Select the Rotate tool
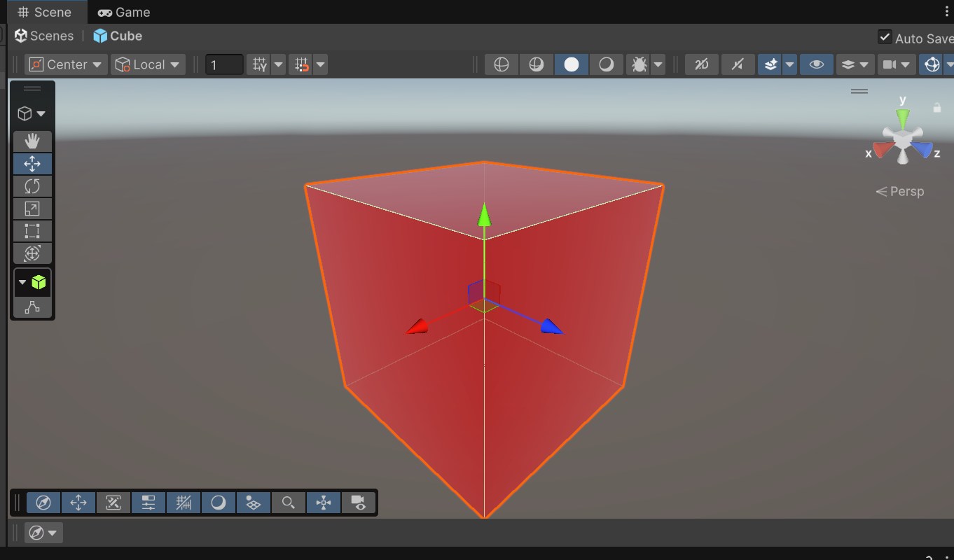Image resolution: width=954 pixels, height=560 pixels. [32, 186]
